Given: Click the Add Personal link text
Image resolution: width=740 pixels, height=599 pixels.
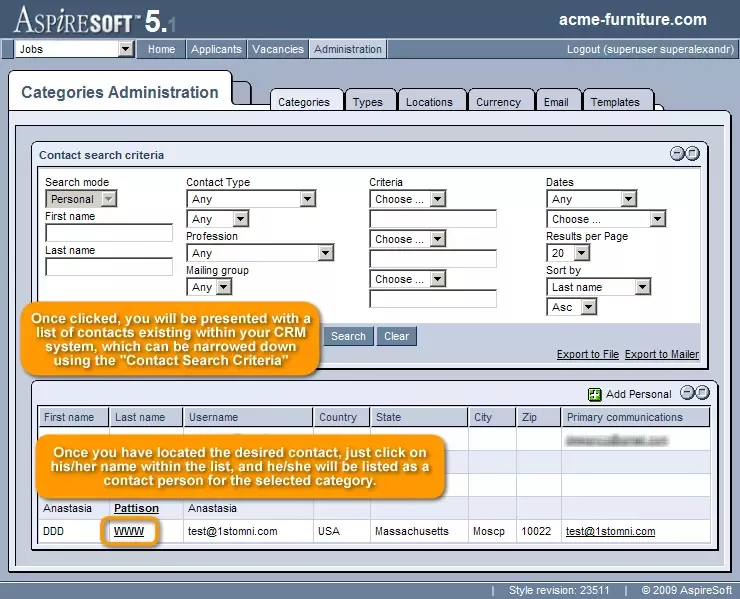Looking at the screenshot, I should click(638, 394).
